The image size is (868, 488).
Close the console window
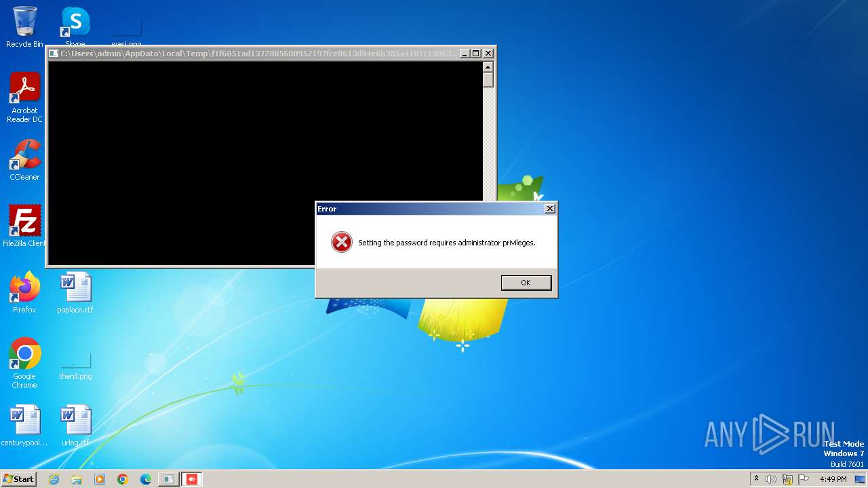[x=488, y=53]
